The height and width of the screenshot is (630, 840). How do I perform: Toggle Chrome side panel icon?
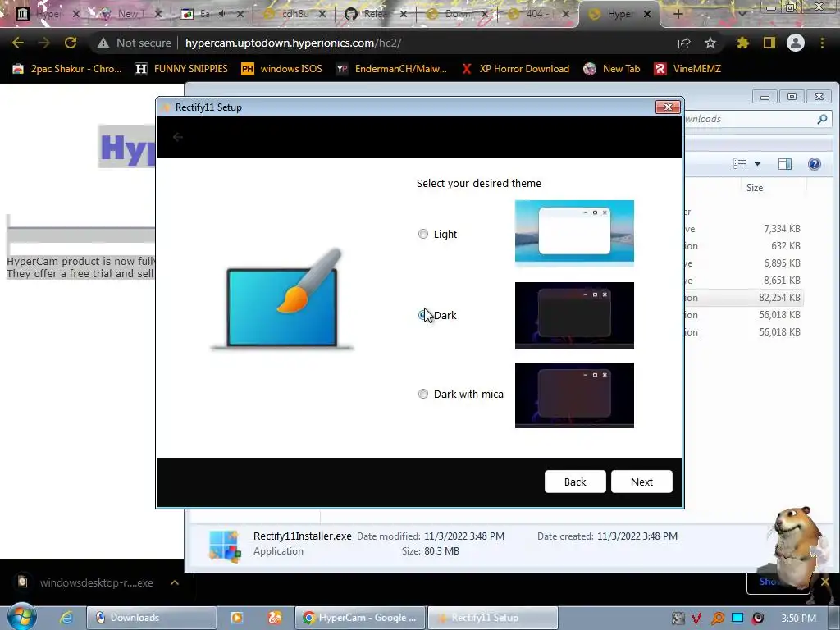tap(769, 43)
